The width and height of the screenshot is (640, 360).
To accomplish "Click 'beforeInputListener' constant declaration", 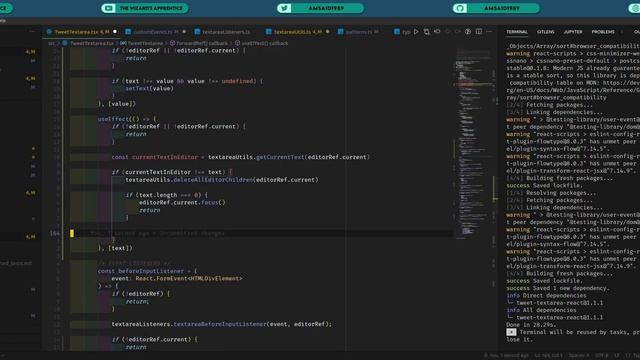I will [x=151, y=271].
